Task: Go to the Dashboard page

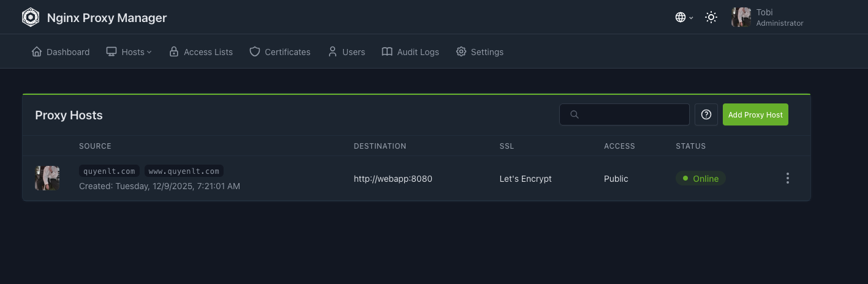Action: tap(61, 52)
